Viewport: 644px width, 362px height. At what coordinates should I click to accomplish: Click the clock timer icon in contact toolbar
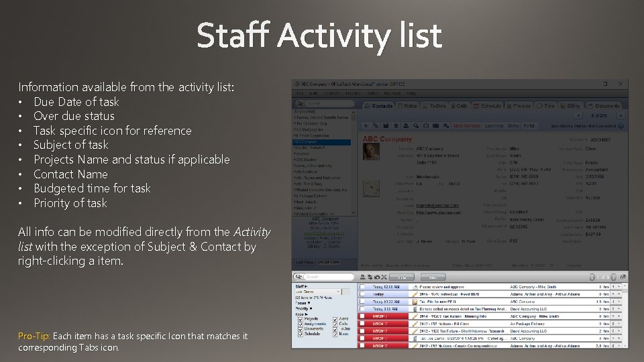(426, 125)
